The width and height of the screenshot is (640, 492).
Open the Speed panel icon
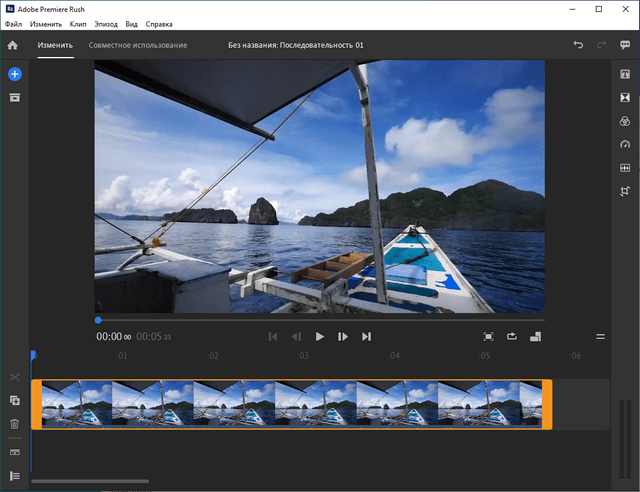(624, 144)
